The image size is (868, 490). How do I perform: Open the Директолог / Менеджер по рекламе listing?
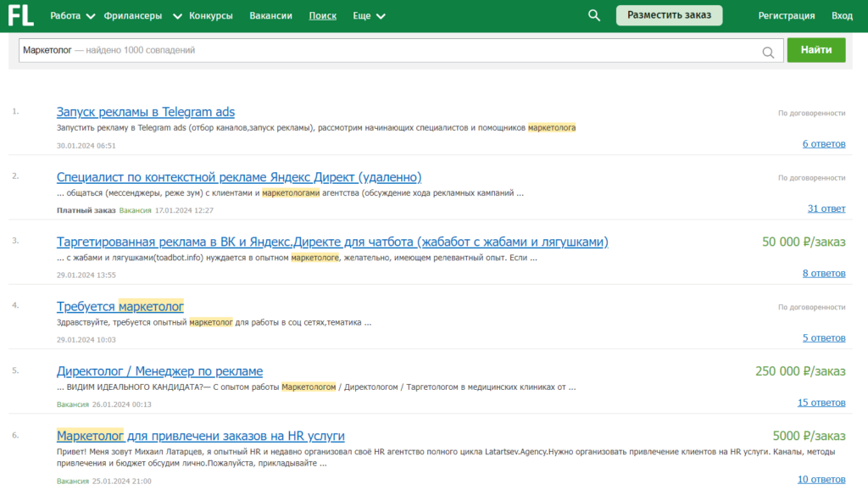click(x=159, y=370)
